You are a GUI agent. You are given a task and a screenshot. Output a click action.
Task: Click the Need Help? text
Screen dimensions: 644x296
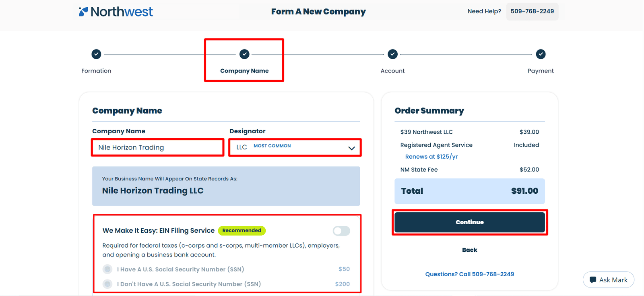tap(484, 11)
